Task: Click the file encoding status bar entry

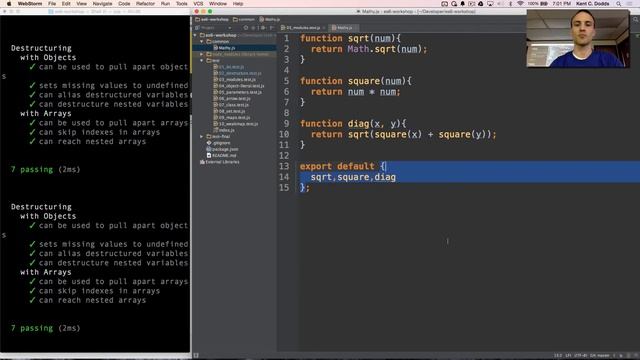Action: pos(580,356)
